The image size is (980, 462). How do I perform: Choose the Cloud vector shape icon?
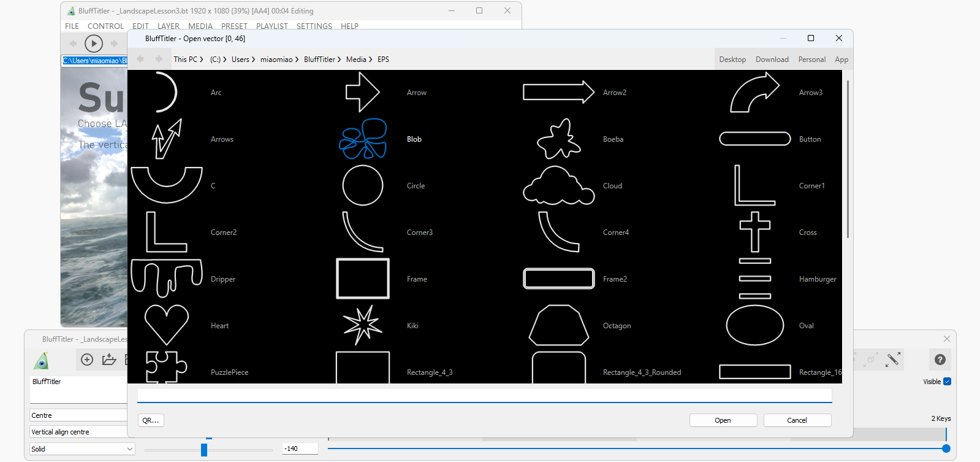pos(558,186)
